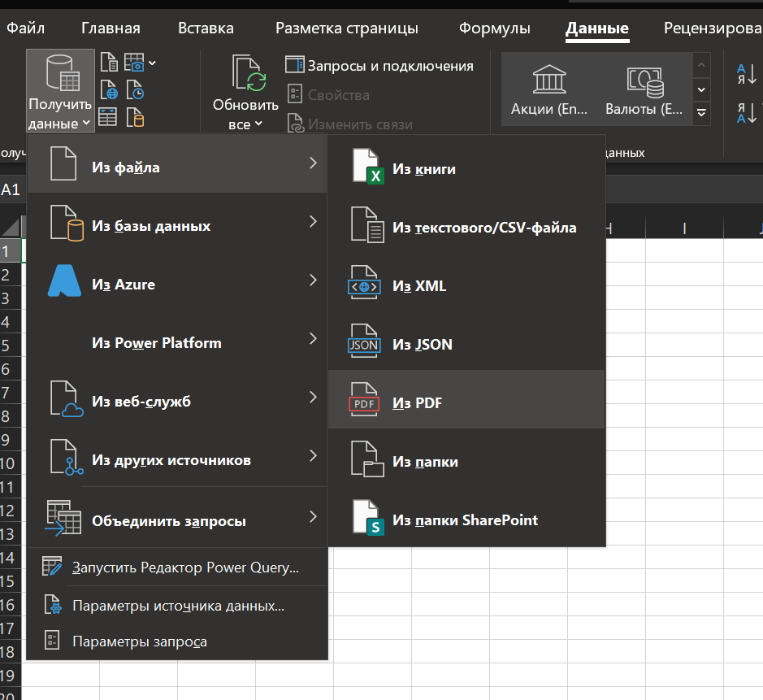
Task: Open Запросы и подключения pane
Action: [379, 66]
